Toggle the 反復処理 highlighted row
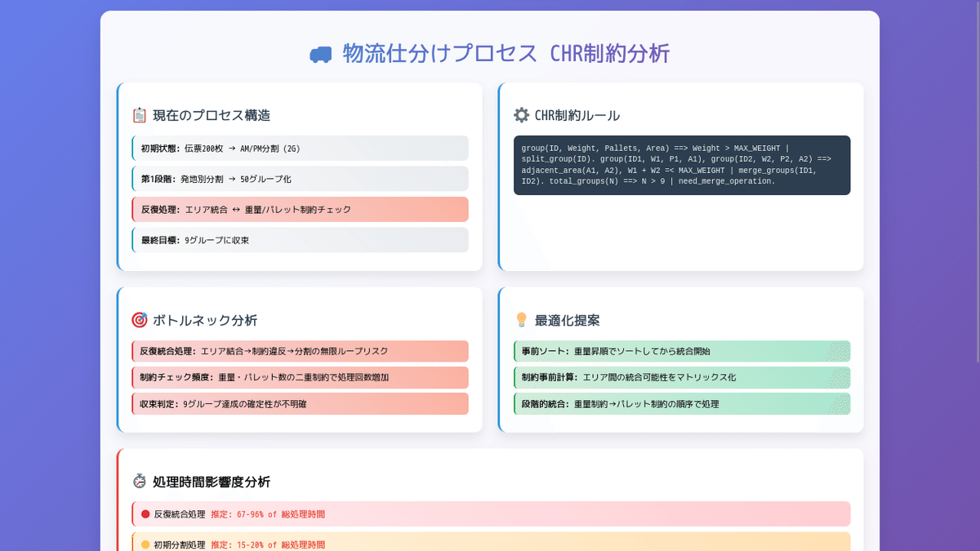This screenshot has width=980, height=551. [x=300, y=209]
